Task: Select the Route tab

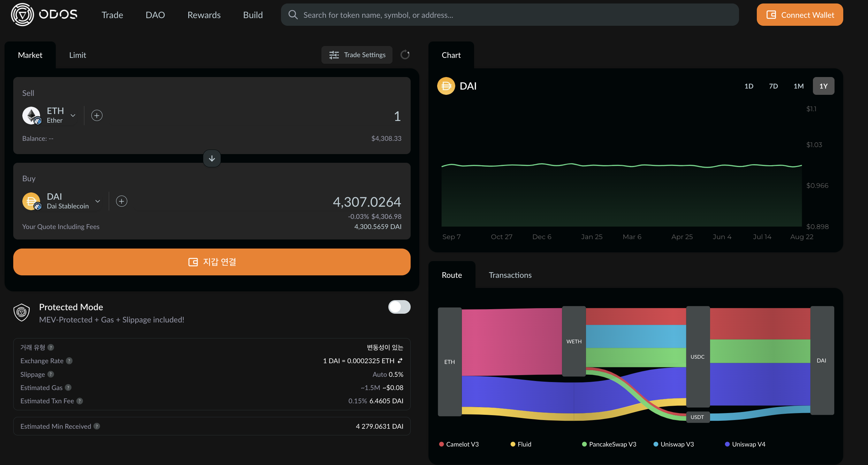Action: pos(452,275)
